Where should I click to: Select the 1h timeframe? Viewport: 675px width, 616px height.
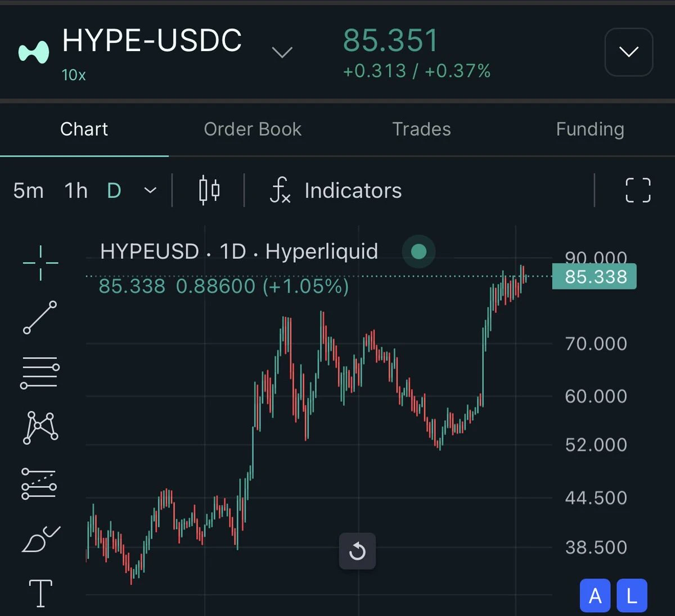click(76, 191)
